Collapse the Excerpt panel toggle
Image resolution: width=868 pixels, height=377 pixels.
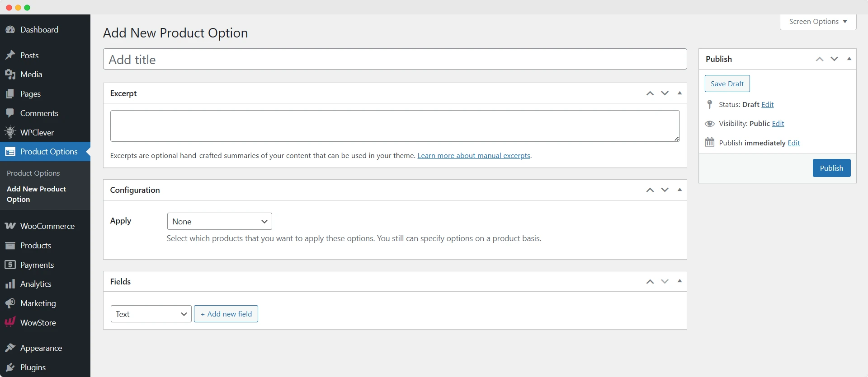tap(679, 93)
